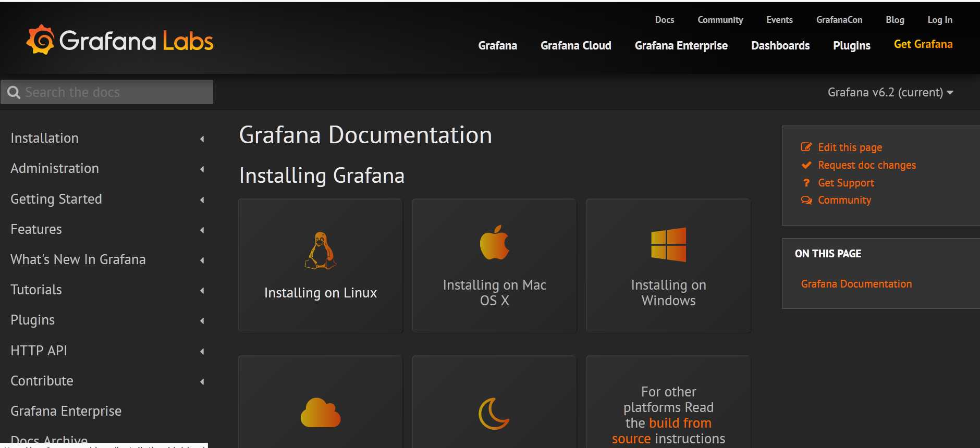Open the Grafana Enterprise top menu item

point(681,46)
